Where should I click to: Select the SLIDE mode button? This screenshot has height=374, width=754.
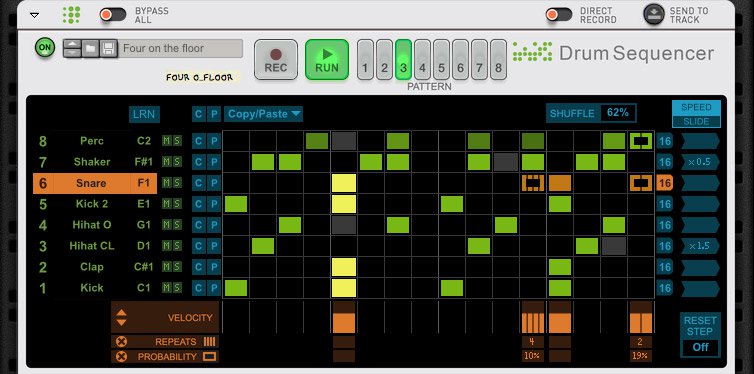pyautogui.click(x=696, y=122)
